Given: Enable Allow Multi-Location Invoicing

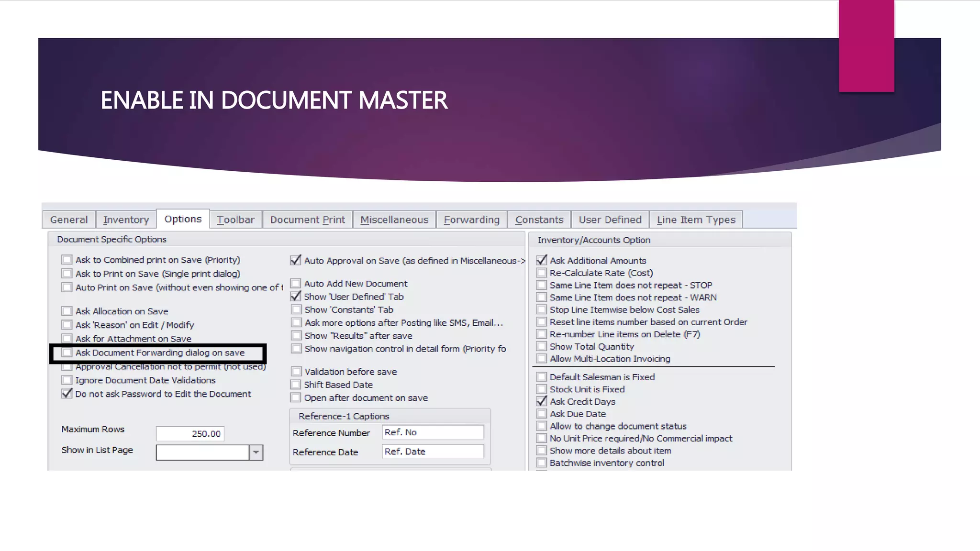Looking at the screenshot, I should click(x=541, y=359).
